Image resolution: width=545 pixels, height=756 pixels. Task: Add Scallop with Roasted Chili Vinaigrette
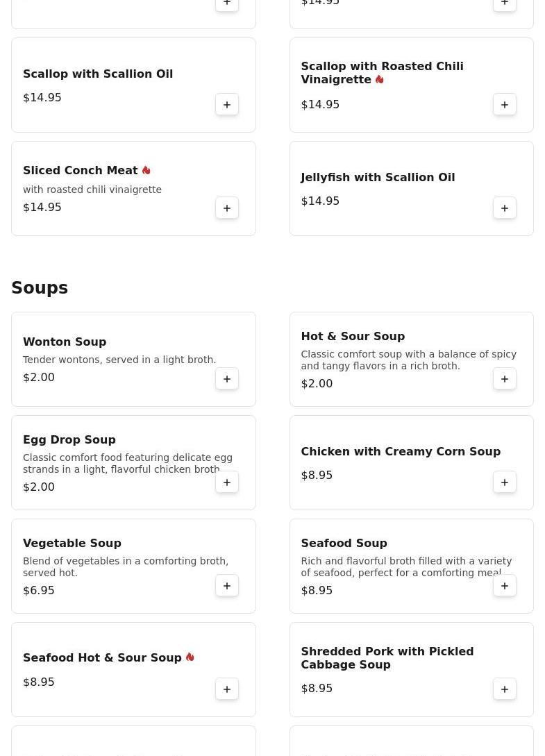[505, 105]
